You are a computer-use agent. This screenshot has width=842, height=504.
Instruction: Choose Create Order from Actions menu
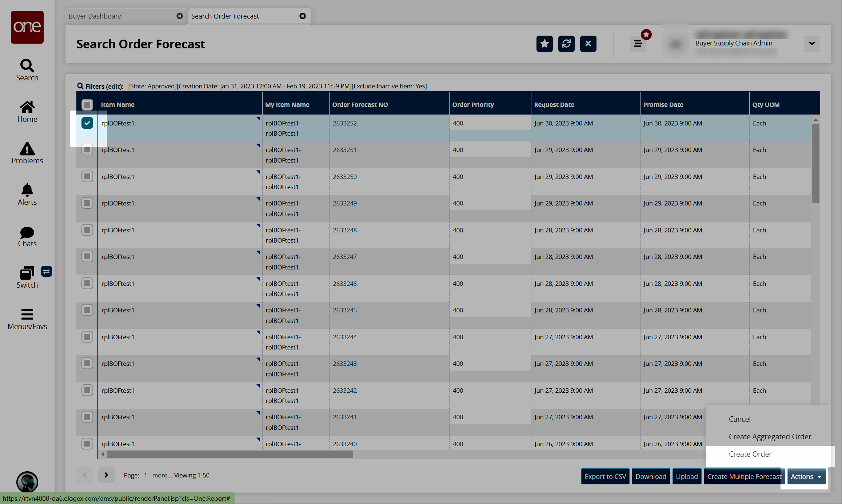[750, 454]
